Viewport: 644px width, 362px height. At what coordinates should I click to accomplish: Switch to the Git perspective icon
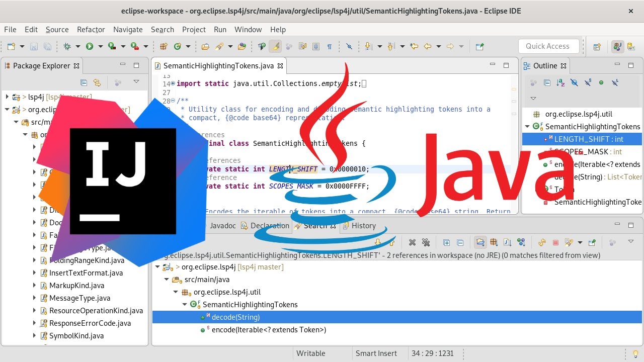(631, 47)
